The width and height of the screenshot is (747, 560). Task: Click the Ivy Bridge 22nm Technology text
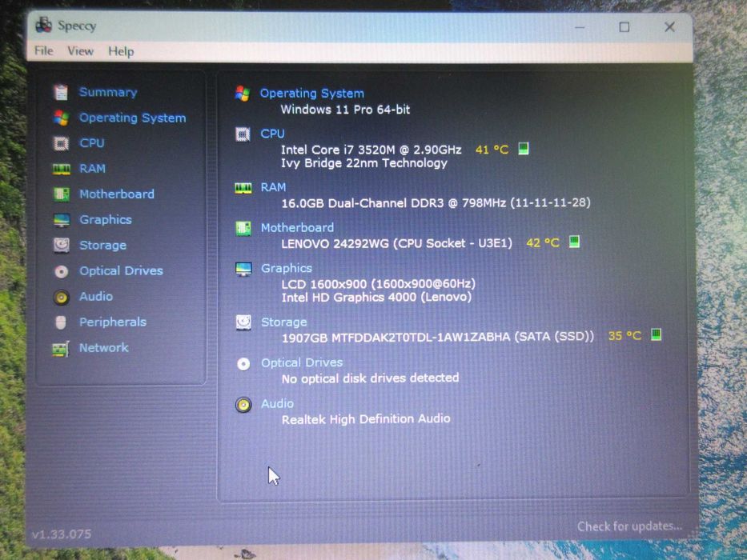(x=364, y=163)
